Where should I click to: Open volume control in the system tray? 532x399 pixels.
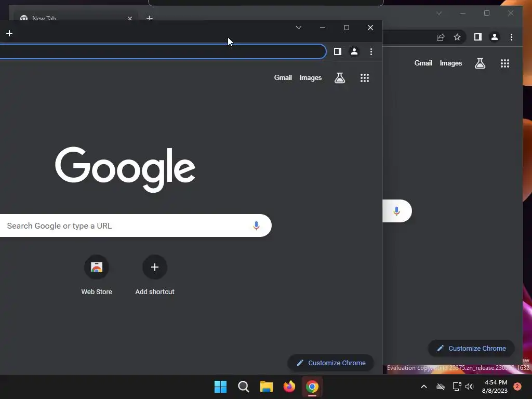pyautogui.click(x=469, y=387)
